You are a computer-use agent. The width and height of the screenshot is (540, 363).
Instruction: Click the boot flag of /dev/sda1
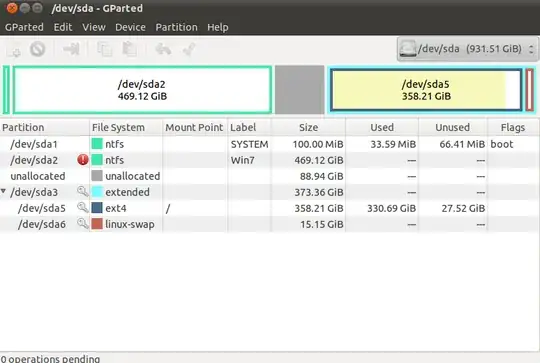pos(502,144)
